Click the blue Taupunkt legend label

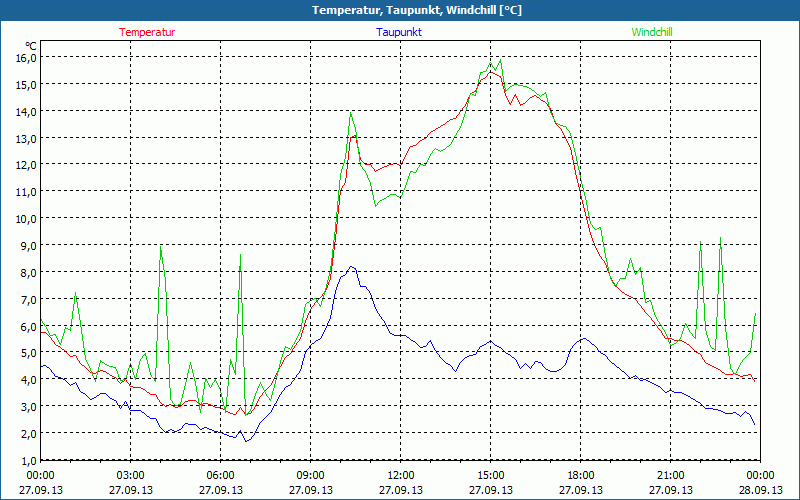click(399, 32)
